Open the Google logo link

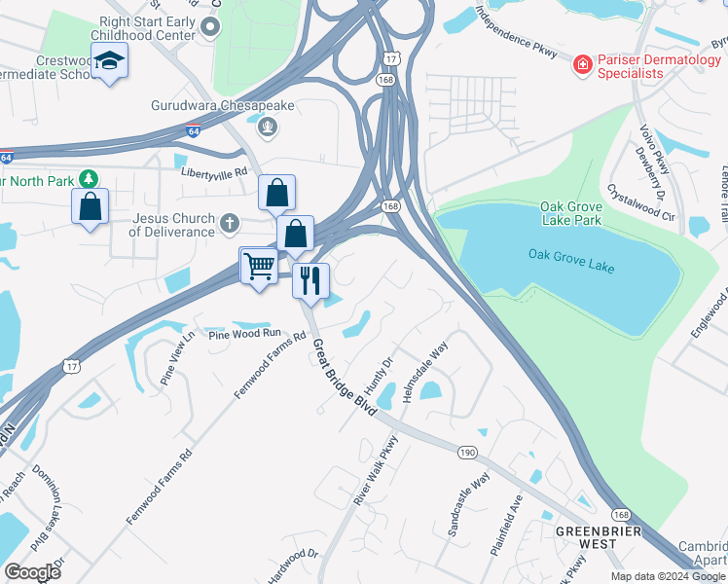[x=32, y=572]
